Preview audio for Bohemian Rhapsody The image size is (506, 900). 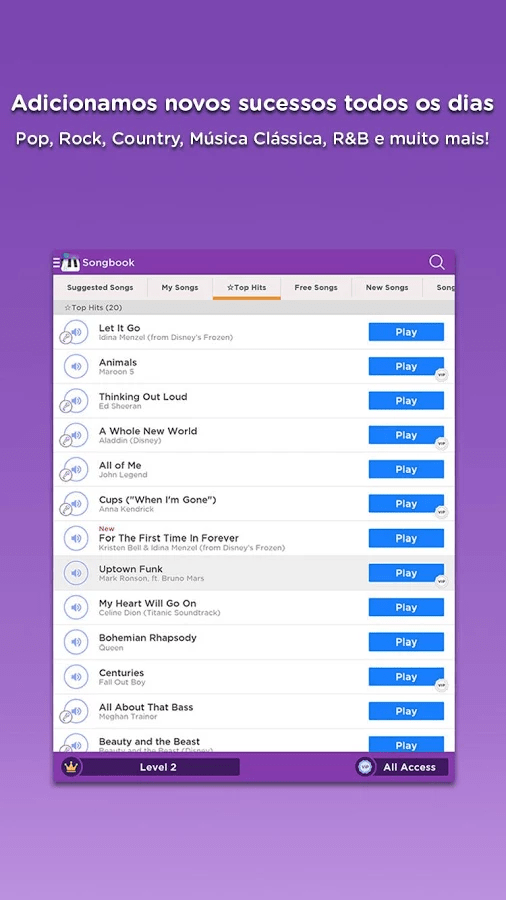click(76, 642)
